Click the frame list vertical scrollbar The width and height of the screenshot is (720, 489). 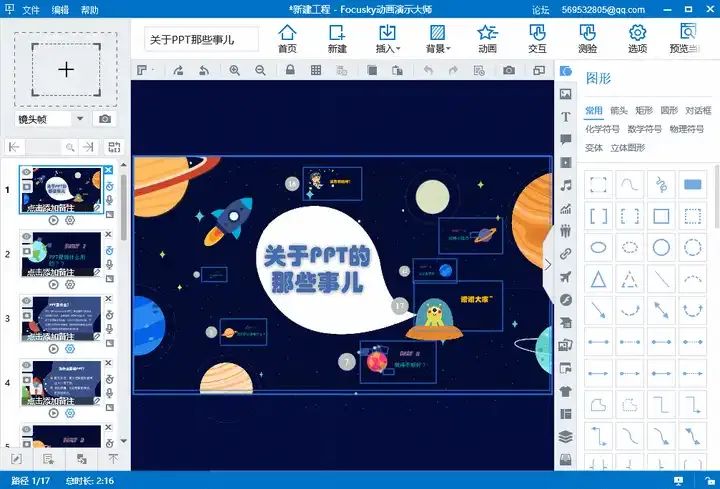click(x=124, y=207)
